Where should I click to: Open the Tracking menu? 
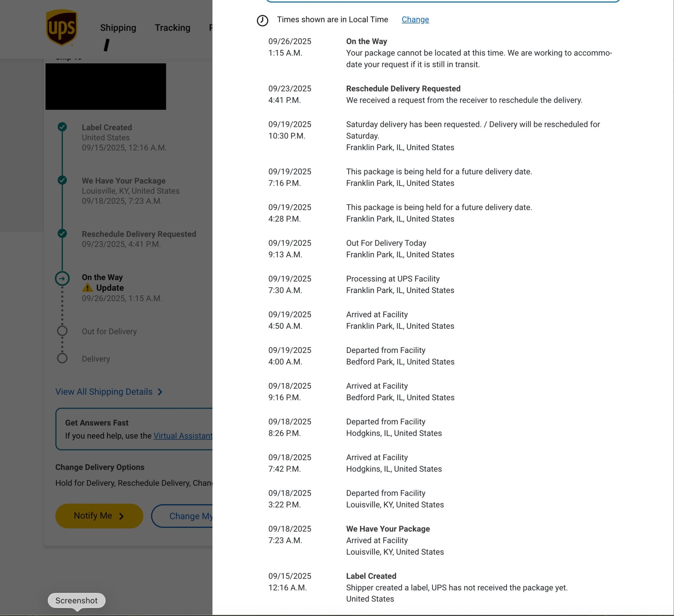(x=172, y=28)
